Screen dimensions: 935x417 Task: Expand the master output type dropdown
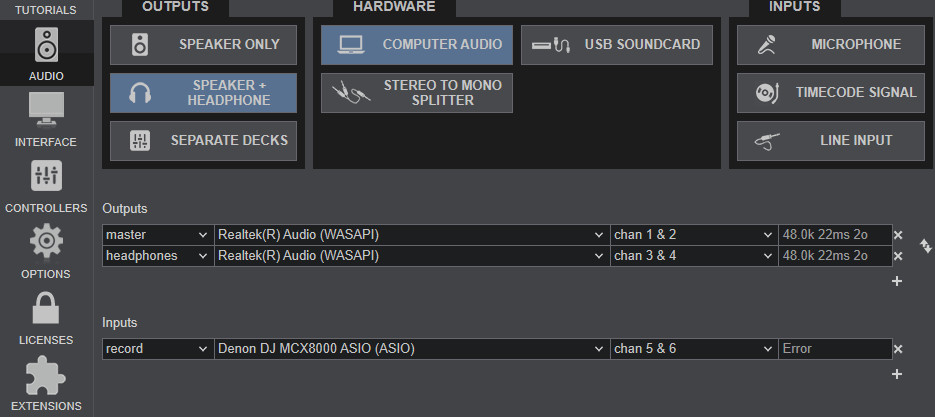tap(158, 235)
